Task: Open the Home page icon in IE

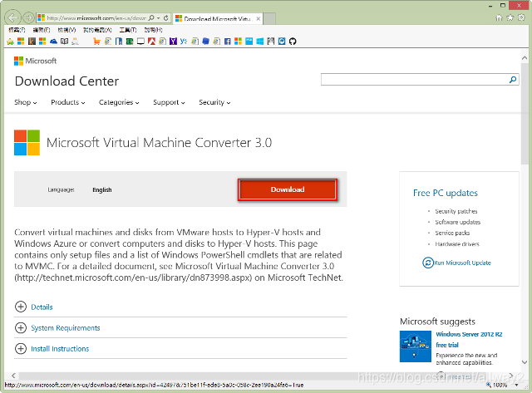Action: pyautogui.click(x=499, y=17)
